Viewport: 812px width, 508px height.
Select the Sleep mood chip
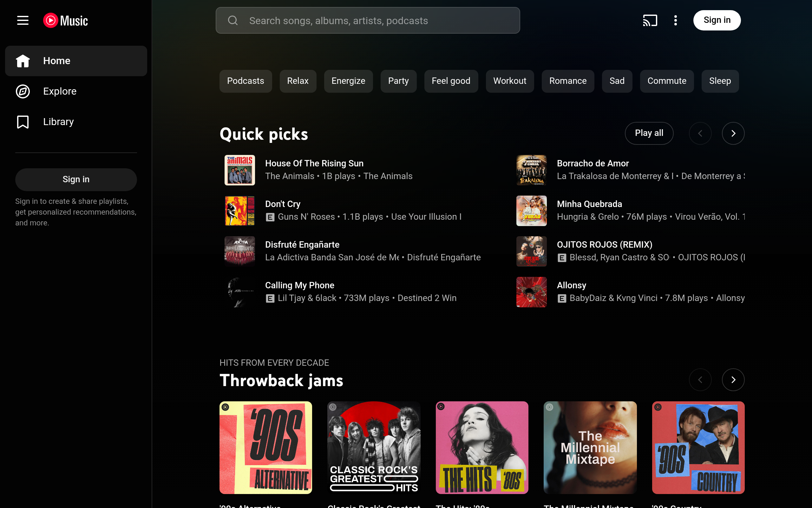pos(720,81)
